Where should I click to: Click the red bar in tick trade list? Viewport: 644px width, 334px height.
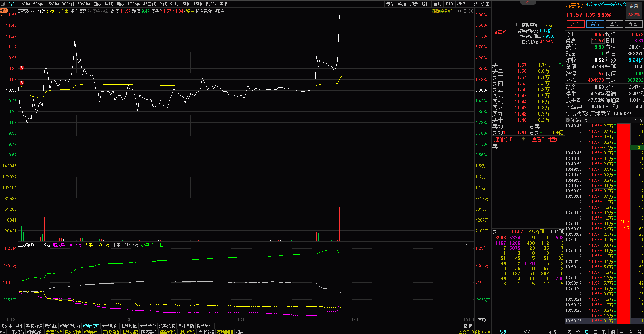point(624,224)
